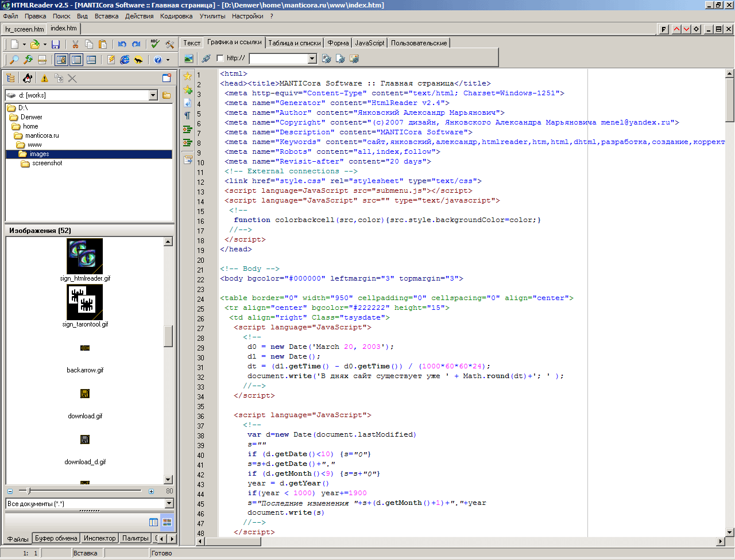The image size is (735, 560).
Task: Add a bookmark with the star-plus icon
Action: point(188,90)
